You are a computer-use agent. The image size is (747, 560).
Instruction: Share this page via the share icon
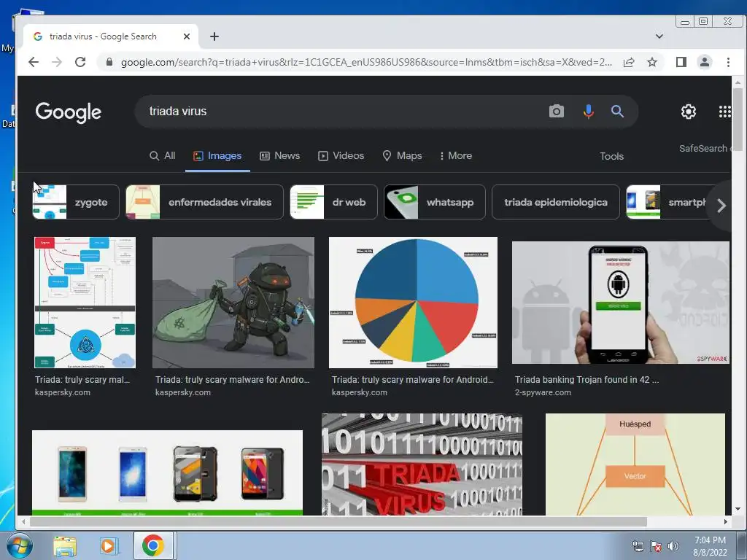coord(629,62)
